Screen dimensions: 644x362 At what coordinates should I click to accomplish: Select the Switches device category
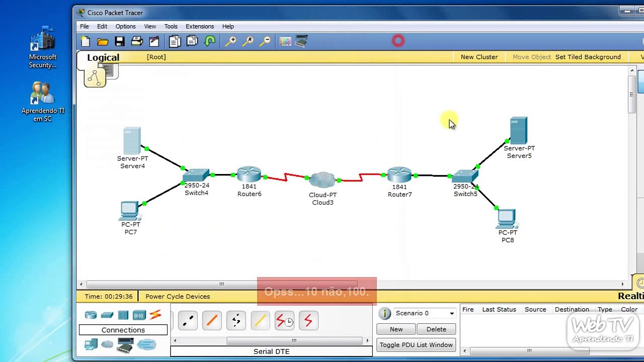107,315
